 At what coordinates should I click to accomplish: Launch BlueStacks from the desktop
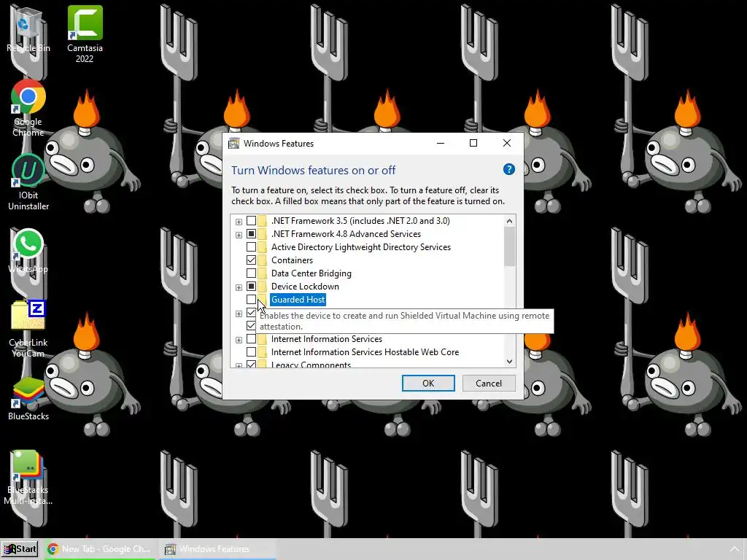click(28, 399)
